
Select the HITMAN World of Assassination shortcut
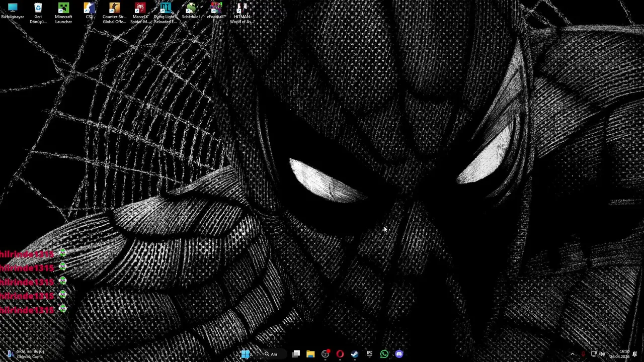click(x=242, y=13)
